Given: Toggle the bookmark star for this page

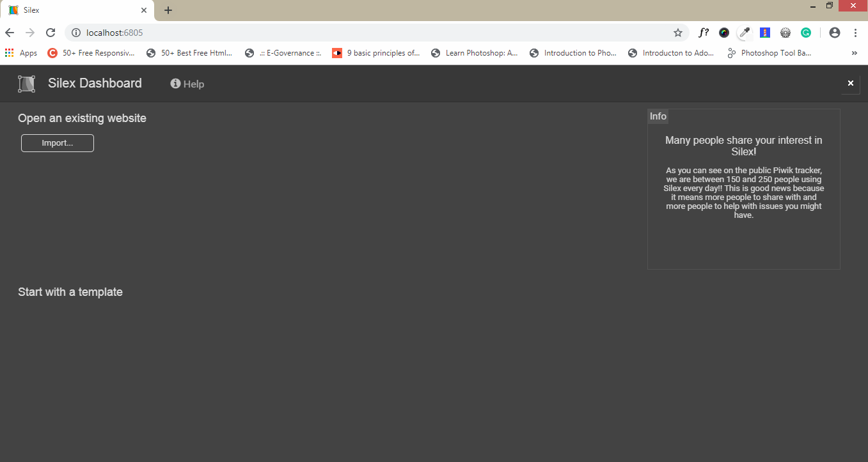Looking at the screenshot, I should 677,33.
